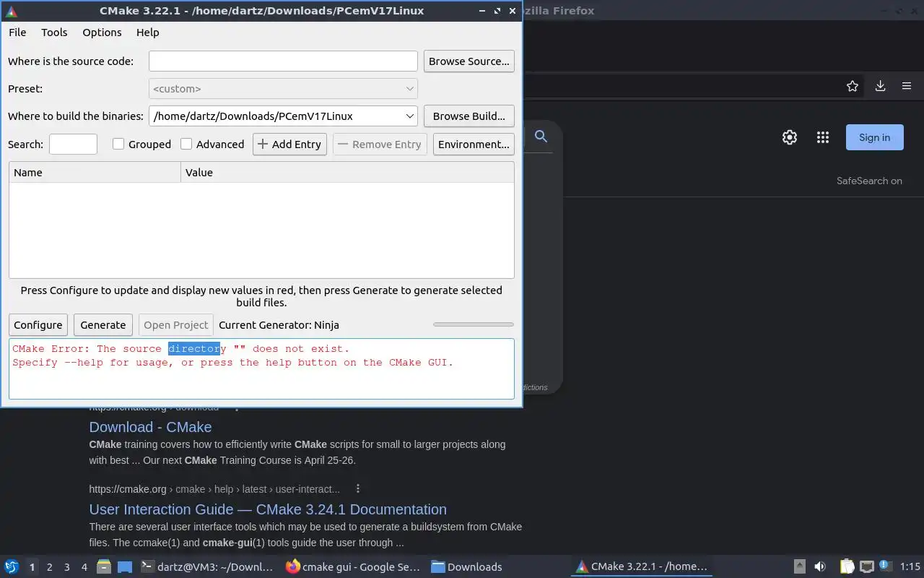
Task: Open the File menu in CMake
Action: pyautogui.click(x=17, y=33)
